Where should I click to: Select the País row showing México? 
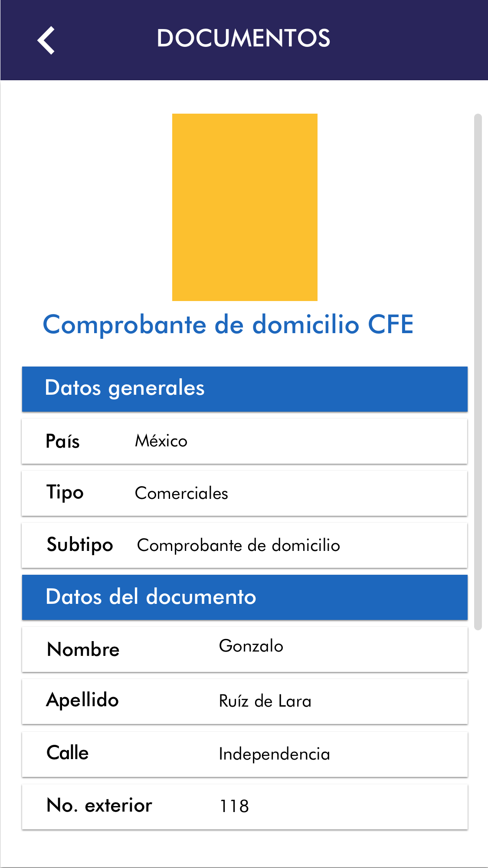(245, 441)
